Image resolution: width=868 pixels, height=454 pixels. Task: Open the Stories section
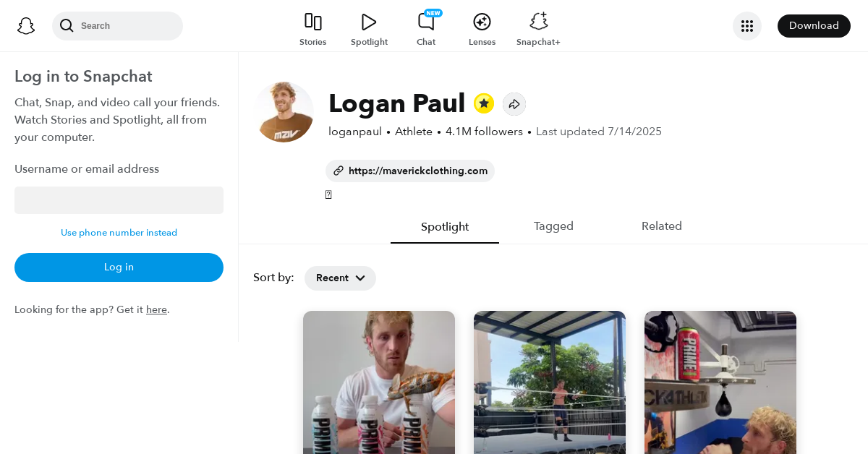coord(312,30)
